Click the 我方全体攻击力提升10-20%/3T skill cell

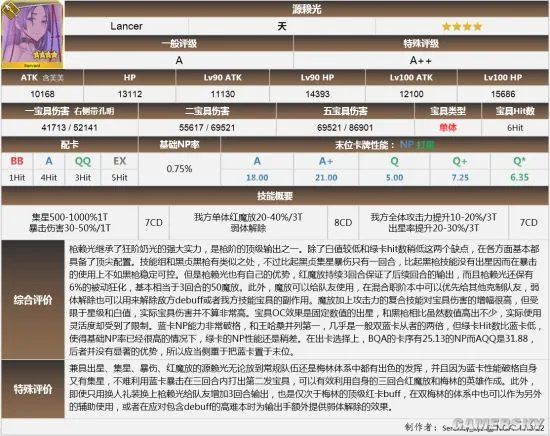point(434,222)
